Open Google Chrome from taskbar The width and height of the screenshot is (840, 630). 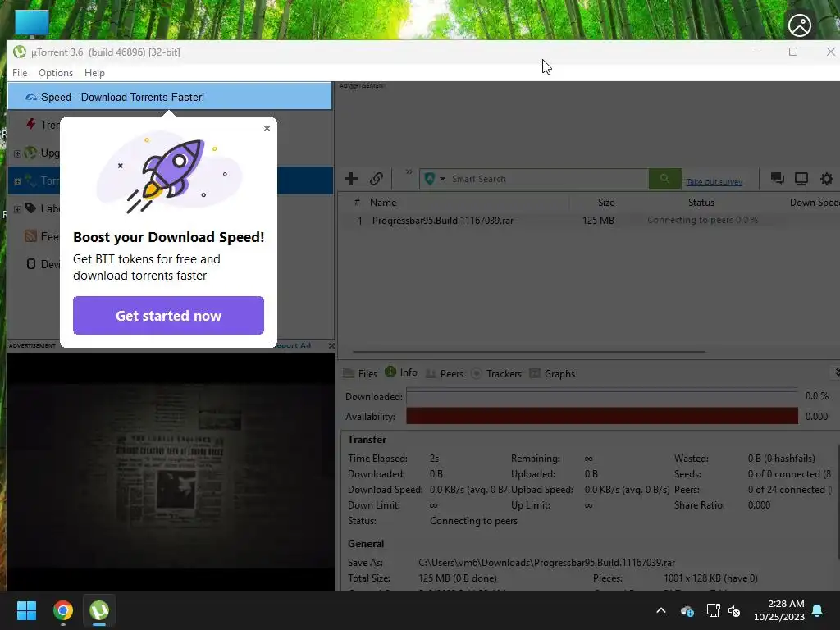tap(62, 610)
